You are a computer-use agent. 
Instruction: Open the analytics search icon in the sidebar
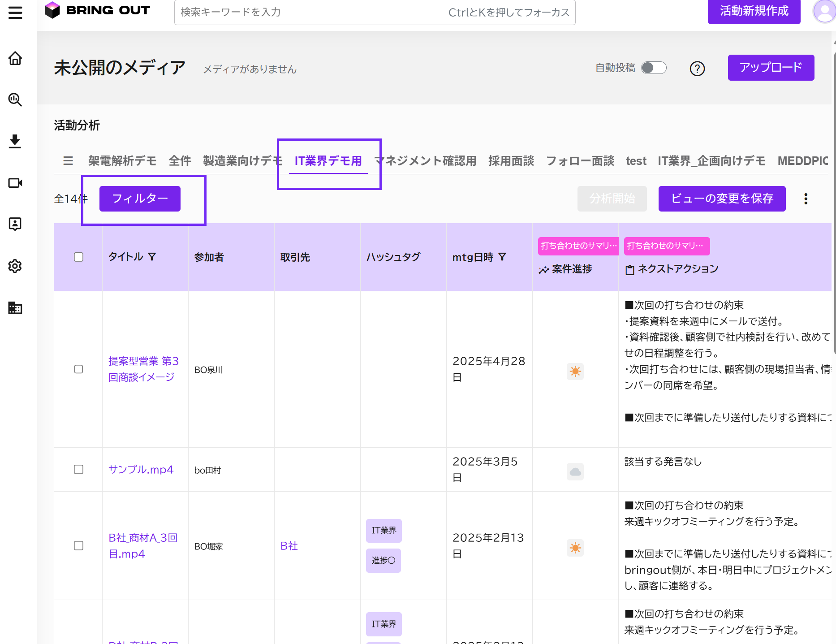click(x=15, y=99)
